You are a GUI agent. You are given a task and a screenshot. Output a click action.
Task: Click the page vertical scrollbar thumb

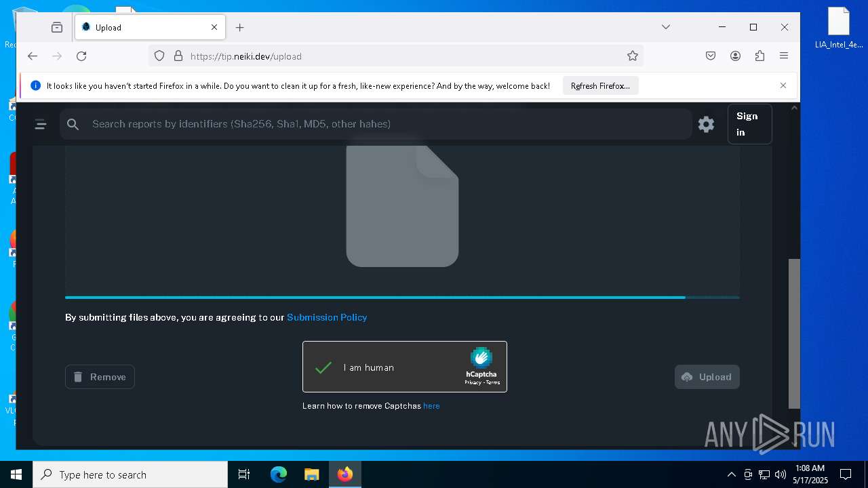click(794, 333)
